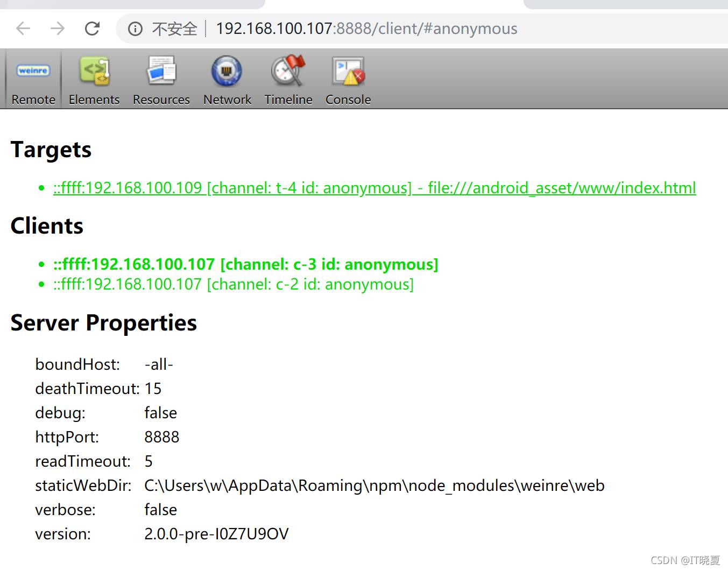Click the boundHost value -all-

pyautogui.click(x=159, y=364)
